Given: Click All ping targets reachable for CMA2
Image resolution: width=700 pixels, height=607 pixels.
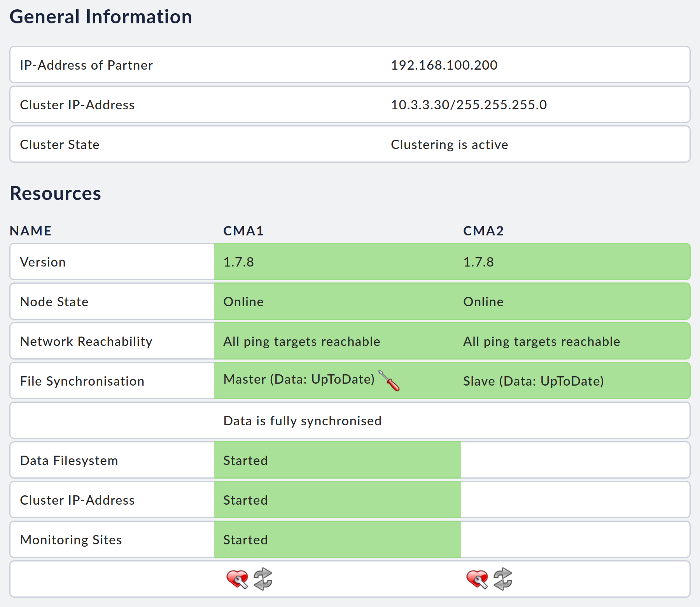Looking at the screenshot, I should [x=541, y=341].
